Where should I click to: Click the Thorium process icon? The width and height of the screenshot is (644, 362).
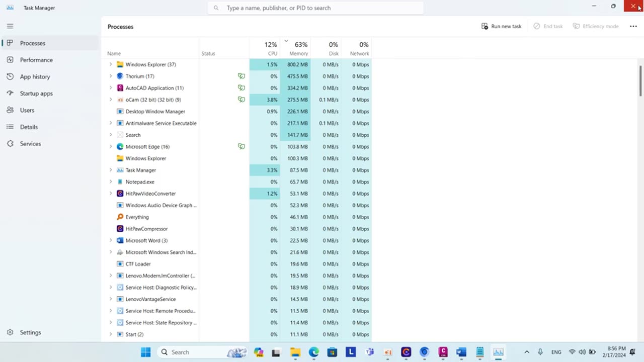pos(120,76)
